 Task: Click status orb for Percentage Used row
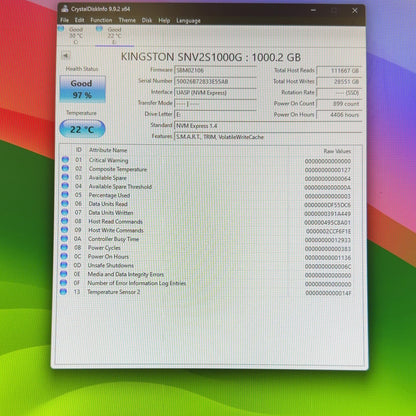click(x=65, y=195)
